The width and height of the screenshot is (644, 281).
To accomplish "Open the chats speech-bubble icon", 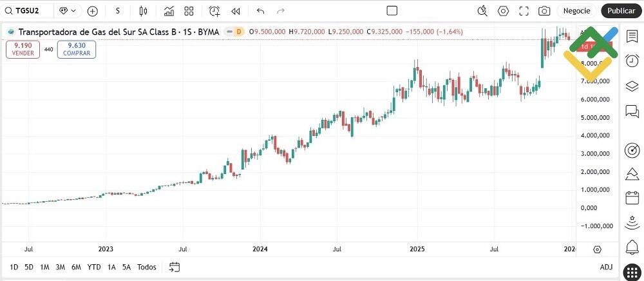I will [x=632, y=111].
